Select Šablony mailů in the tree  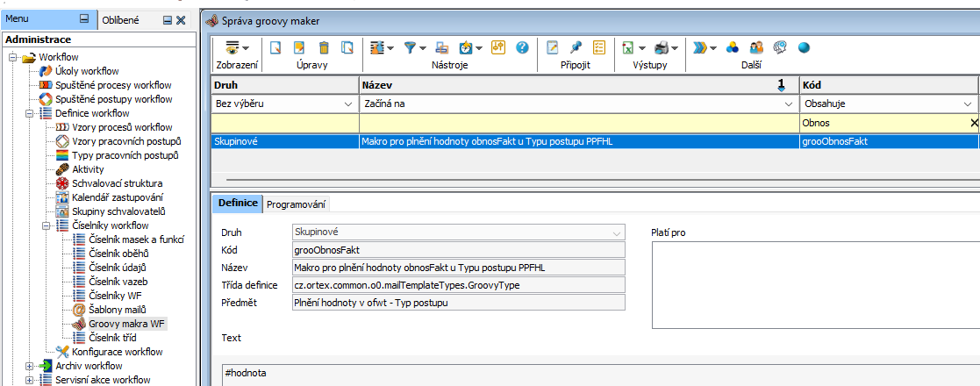point(118,310)
